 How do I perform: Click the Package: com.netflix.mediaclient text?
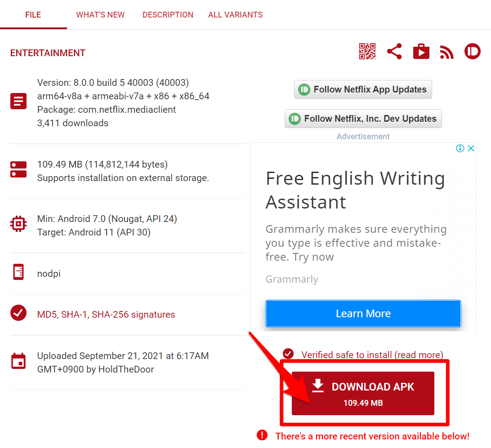click(x=107, y=110)
